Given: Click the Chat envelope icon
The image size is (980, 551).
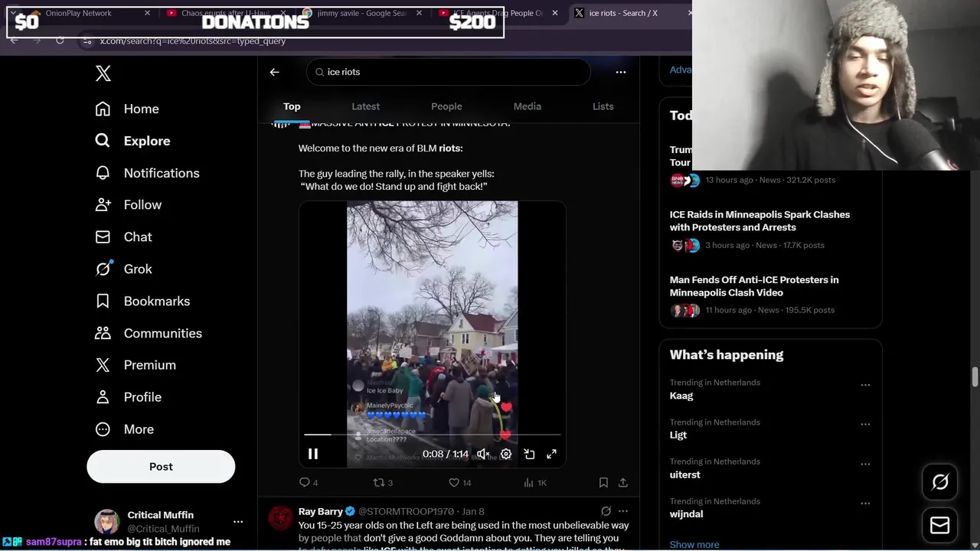Looking at the screenshot, I should click(103, 237).
